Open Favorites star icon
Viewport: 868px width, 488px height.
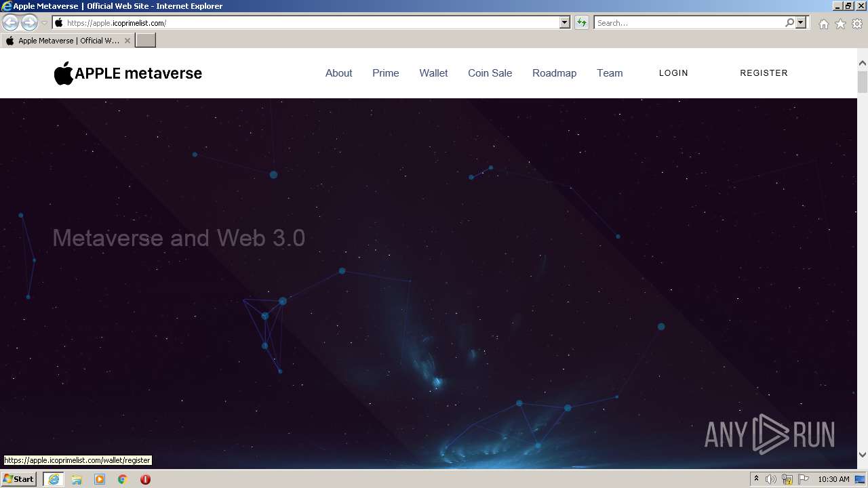point(840,24)
